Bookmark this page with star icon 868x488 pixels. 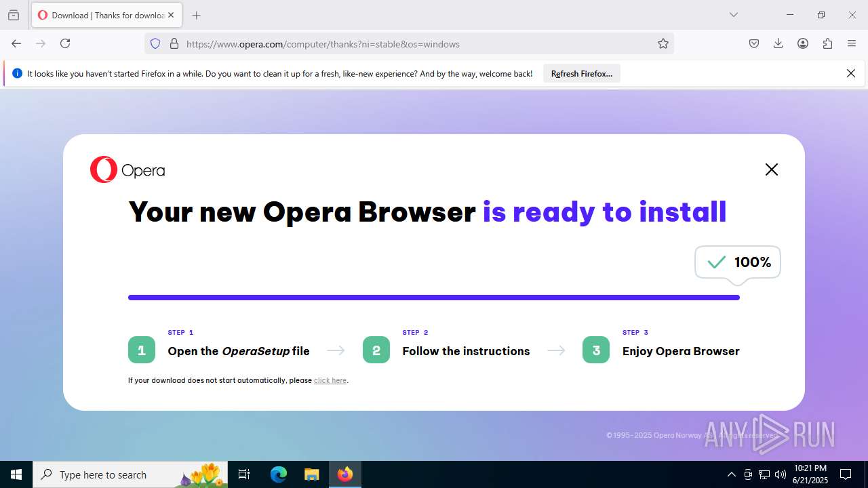pyautogui.click(x=663, y=43)
